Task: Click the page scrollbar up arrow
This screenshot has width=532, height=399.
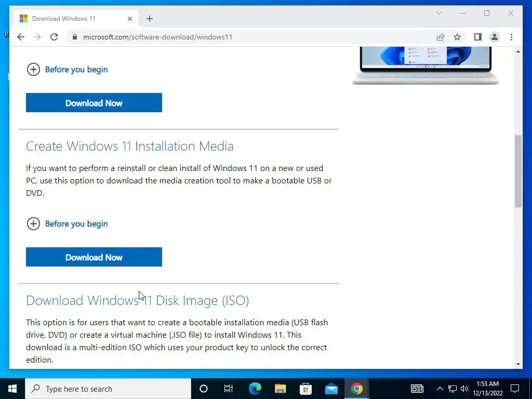Action: click(x=518, y=51)
